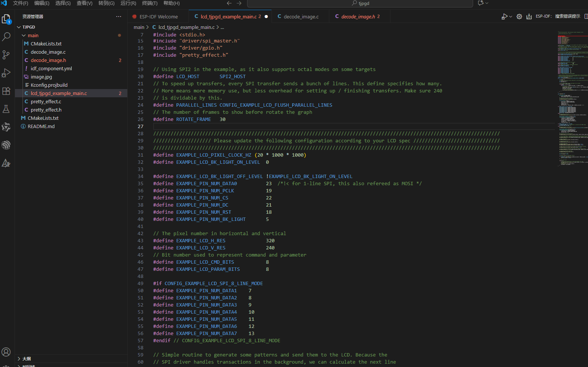Open Kconfig.projbuild file
Viewport: 588px width, 367px height.
[x=71, y=85]
